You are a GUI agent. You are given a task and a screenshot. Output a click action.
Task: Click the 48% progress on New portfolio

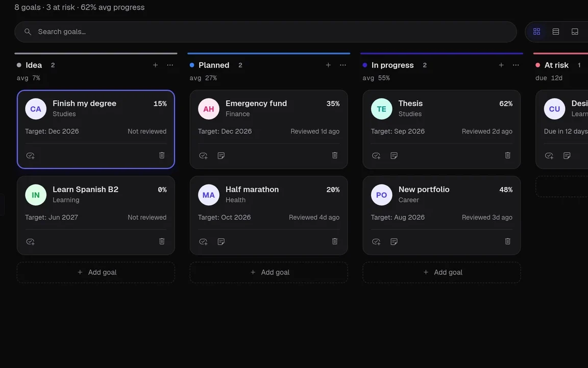(x=506, y=190)
